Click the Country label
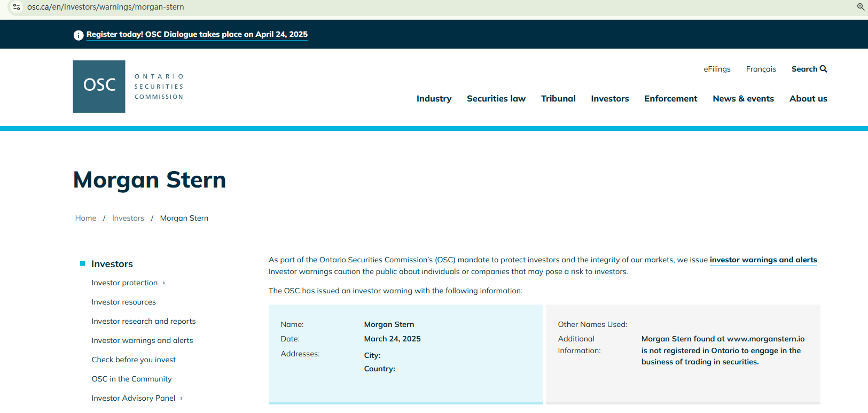Viewport: 868px width, 413px height. [380, 369]
